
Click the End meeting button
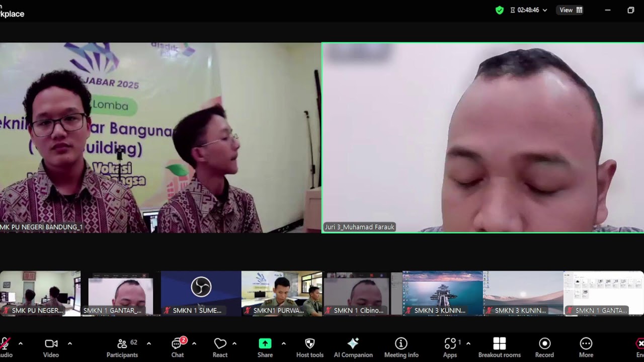point(639,347)
